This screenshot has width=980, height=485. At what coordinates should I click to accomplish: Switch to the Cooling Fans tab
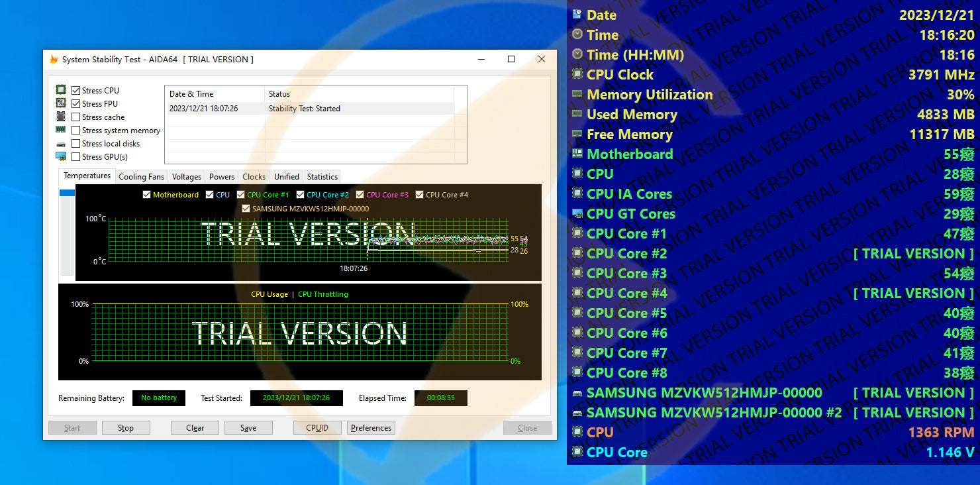141,177
